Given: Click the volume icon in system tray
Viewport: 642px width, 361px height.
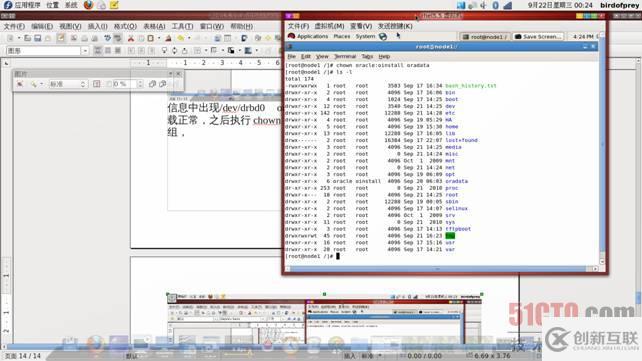Looking at the screenshot, I should click(x=484, y=5).
